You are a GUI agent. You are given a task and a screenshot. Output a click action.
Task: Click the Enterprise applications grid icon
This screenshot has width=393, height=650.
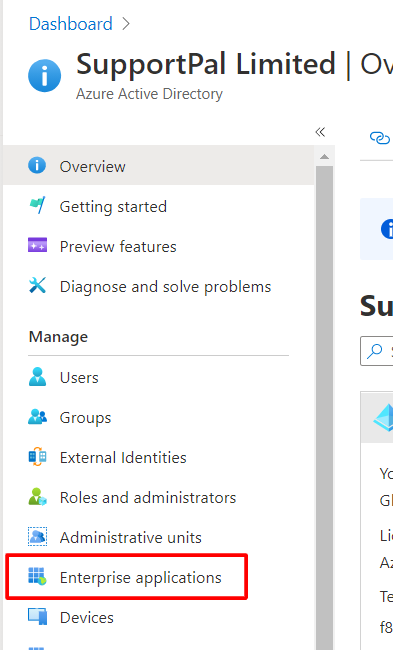(x=37, y=576)
